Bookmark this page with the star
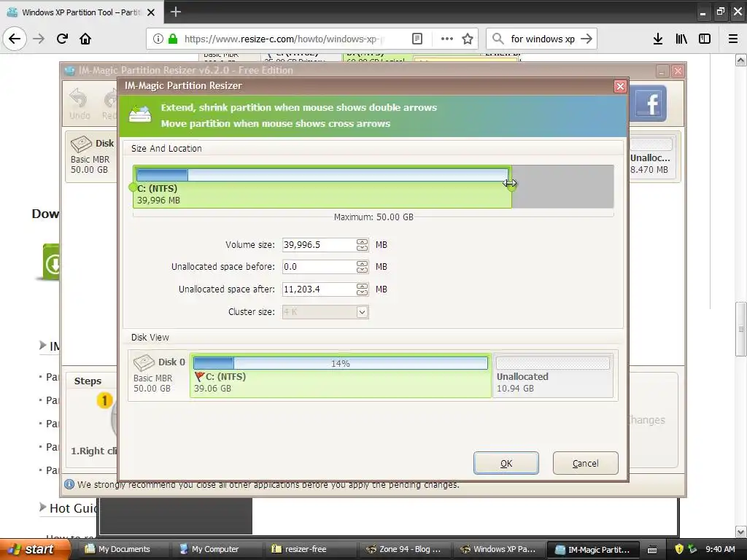Viewport: 747px width, 560px height. pyautogui.click(x=468, y=39)
